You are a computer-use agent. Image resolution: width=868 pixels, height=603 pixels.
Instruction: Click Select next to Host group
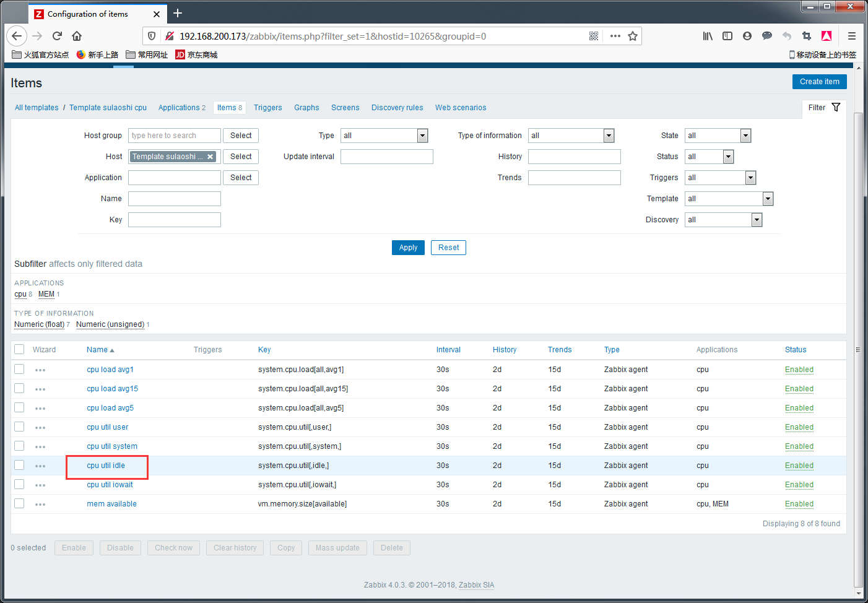pos(241,136)
